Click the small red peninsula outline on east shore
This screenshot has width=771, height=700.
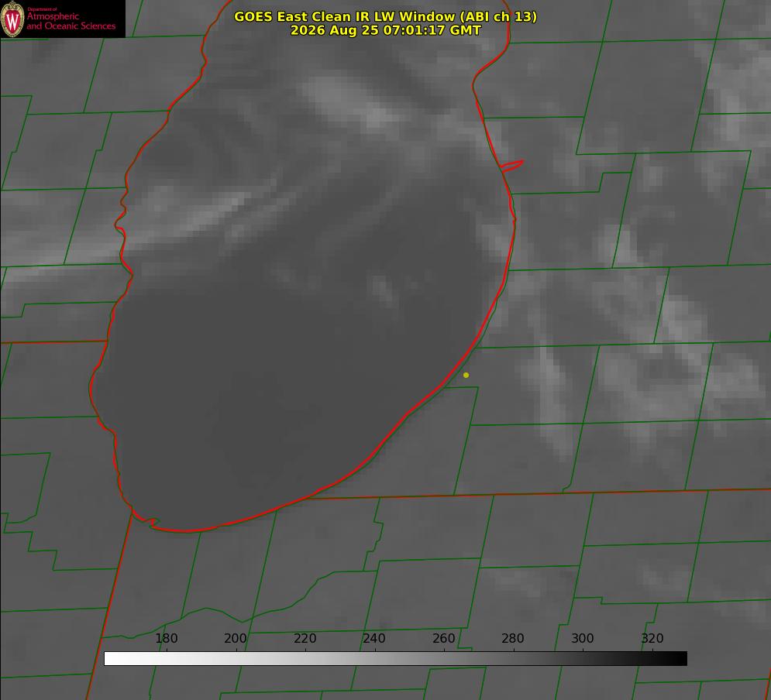pyautogui.click(x=511, y=166)
